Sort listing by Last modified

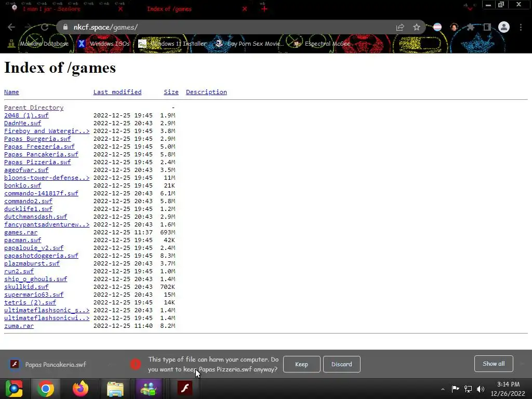coord(117,92)
